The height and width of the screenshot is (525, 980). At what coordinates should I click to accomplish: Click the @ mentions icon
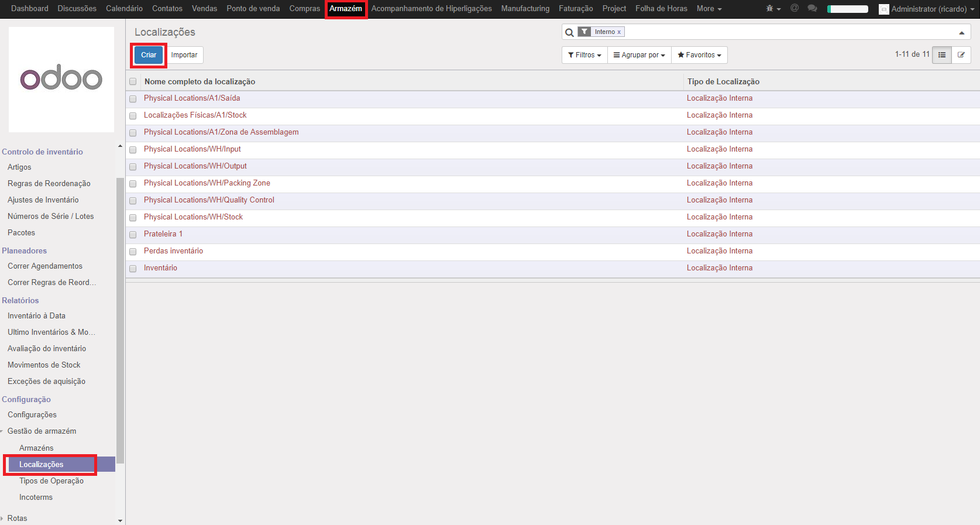tap(794, 8)
